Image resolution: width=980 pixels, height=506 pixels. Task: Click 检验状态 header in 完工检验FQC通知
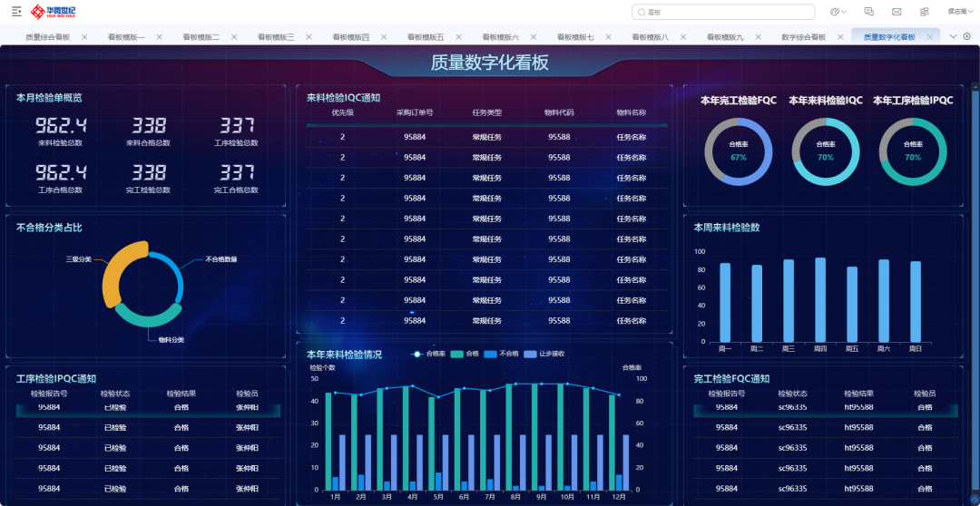(x=792, y=394)
